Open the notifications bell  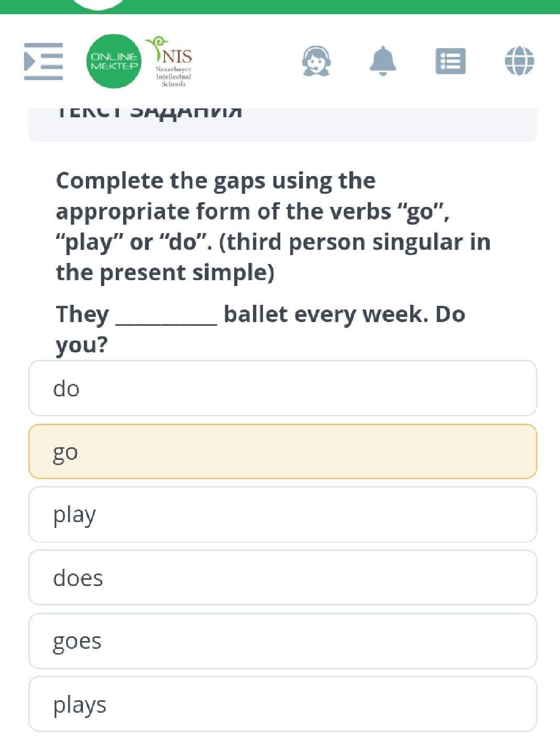tap(383, 61)
